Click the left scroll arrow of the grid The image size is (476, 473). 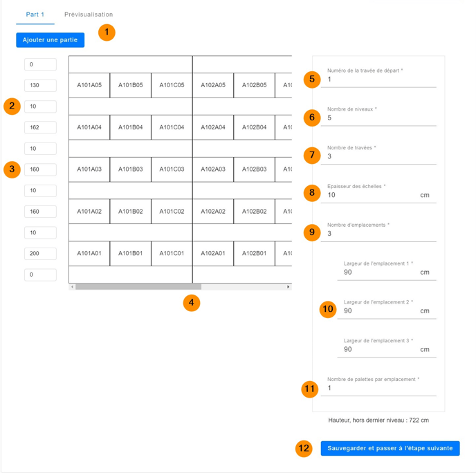72,287
